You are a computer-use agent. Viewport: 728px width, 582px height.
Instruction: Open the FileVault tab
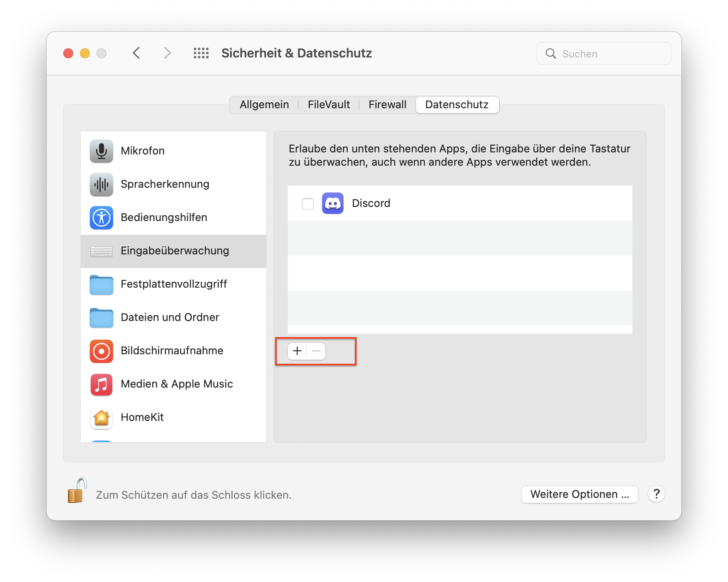pyautogui.click(x=329, y=104)
